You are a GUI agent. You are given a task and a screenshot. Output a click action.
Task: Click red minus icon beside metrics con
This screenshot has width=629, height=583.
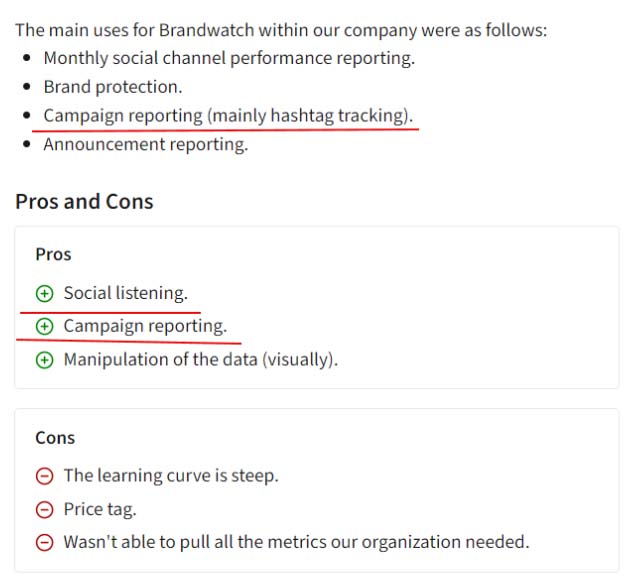pos(45,543)
